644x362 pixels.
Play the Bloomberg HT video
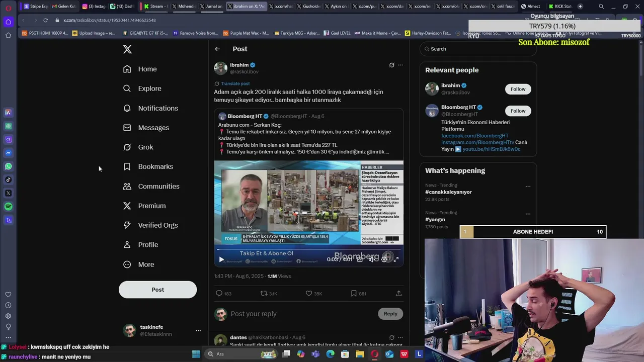coord(221,259)
